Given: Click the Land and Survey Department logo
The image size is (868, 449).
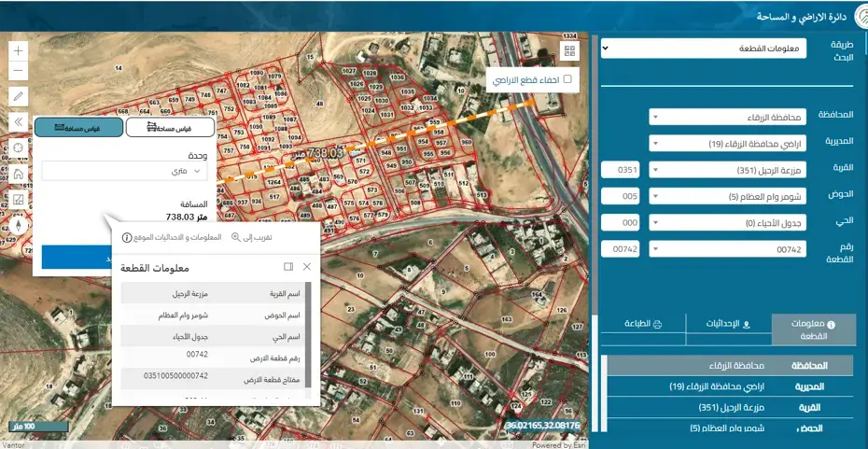Looking at the screenshot, I should point(861,16).
